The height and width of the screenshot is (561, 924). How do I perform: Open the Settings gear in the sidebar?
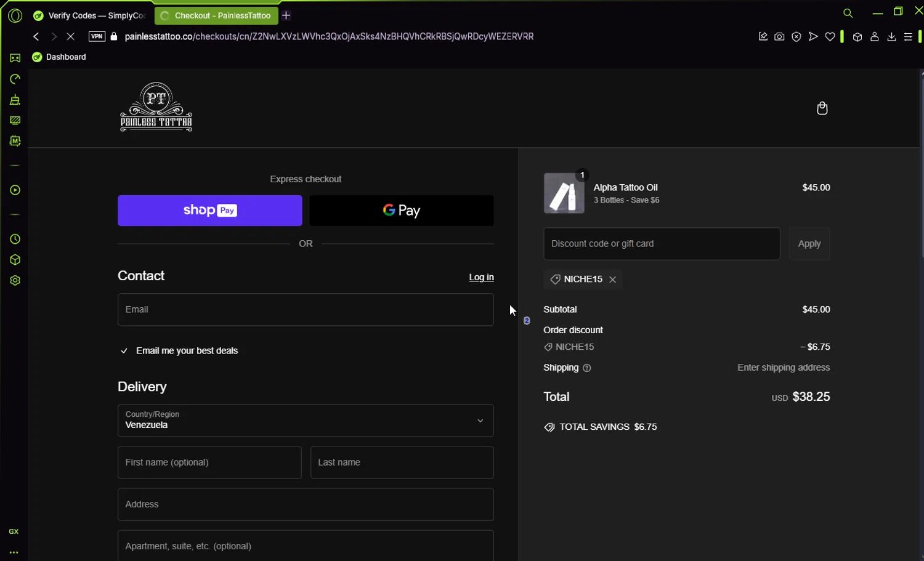coord(15,280)
